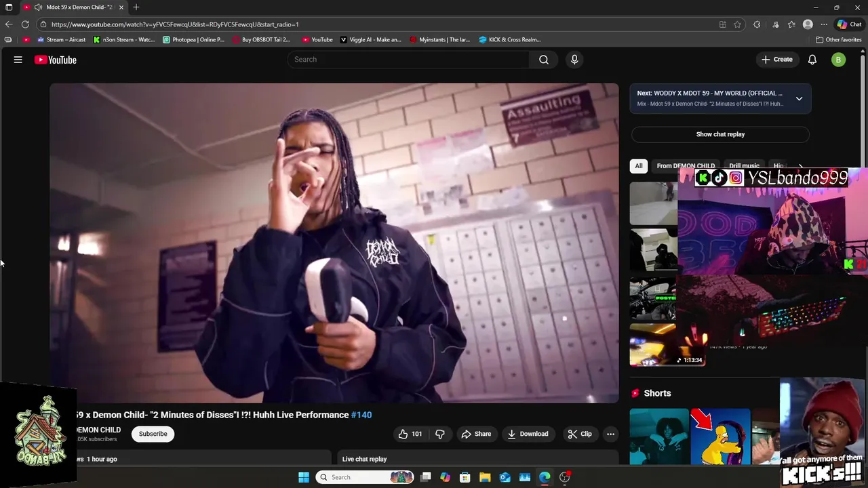The width and height of the screenshot is (868, 488).
Task: Like the video with thumbs up
Action: pyautogui.click(x=410, y=434)
